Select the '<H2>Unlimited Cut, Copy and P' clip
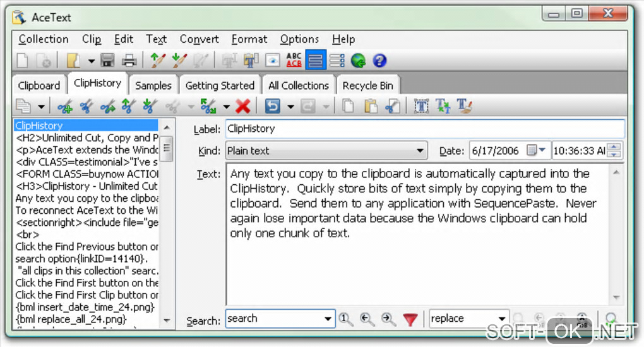 (x=86, y=138)
